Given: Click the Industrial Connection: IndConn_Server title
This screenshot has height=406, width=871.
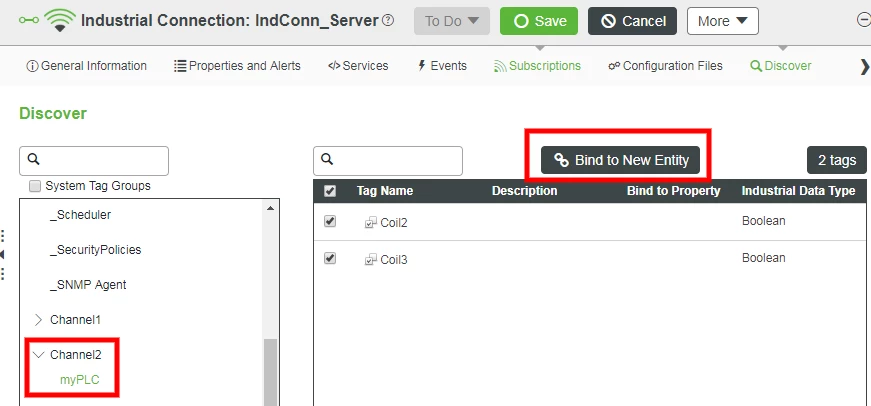Looking at the screenshot, I should coord(230,21).
